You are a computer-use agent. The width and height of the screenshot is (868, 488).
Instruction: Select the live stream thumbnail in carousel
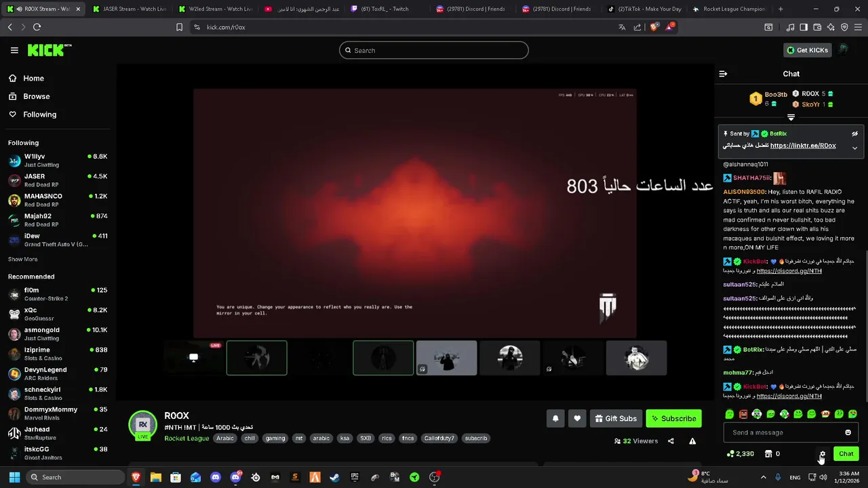pyautogui.click(x=194, y=357)
